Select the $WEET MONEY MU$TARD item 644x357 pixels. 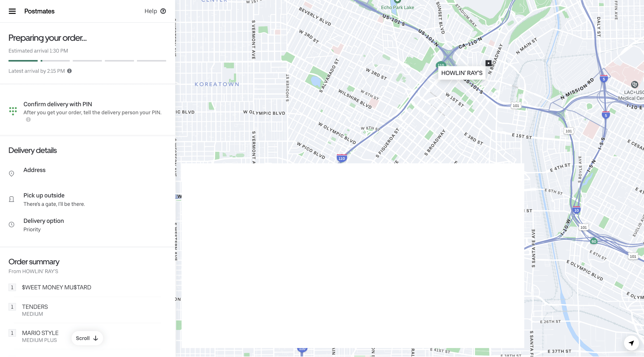[57, 288]
